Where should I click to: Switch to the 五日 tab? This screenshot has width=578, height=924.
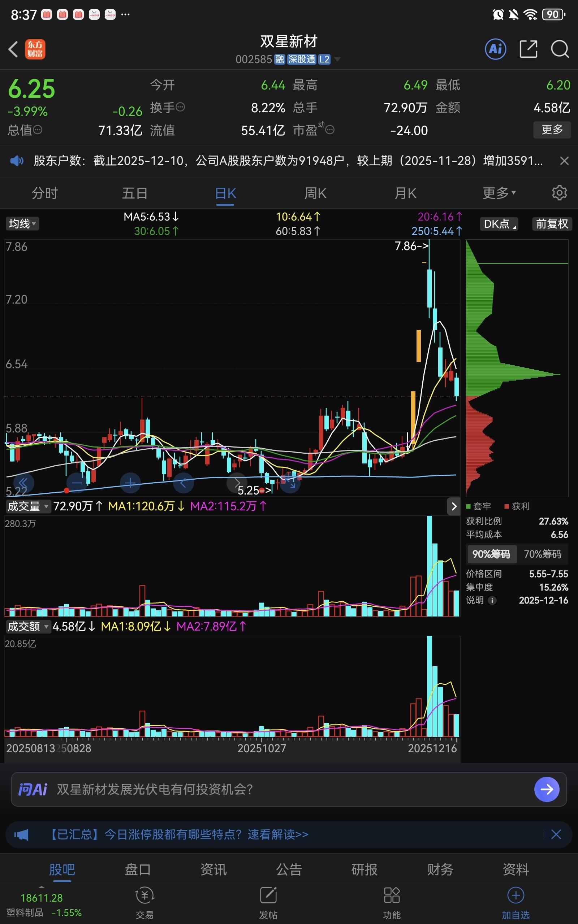[x=134, y=193]
